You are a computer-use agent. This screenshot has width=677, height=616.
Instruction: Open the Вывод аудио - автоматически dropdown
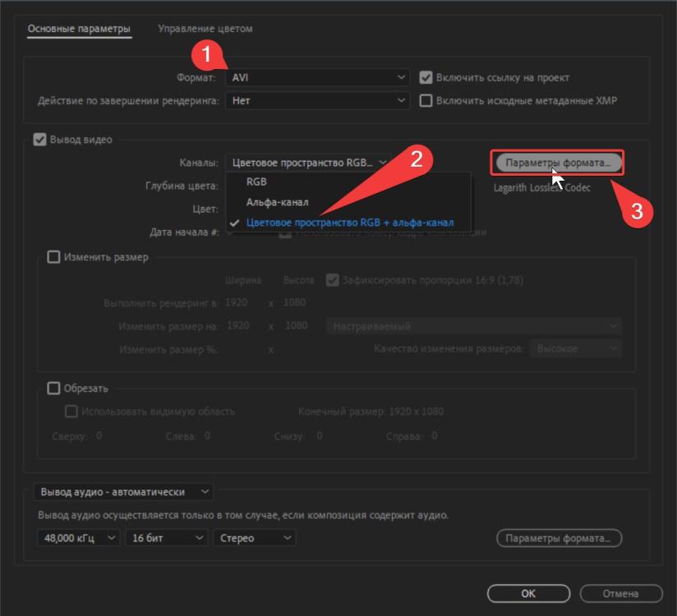pyautogui.click(x=122, y=492)
